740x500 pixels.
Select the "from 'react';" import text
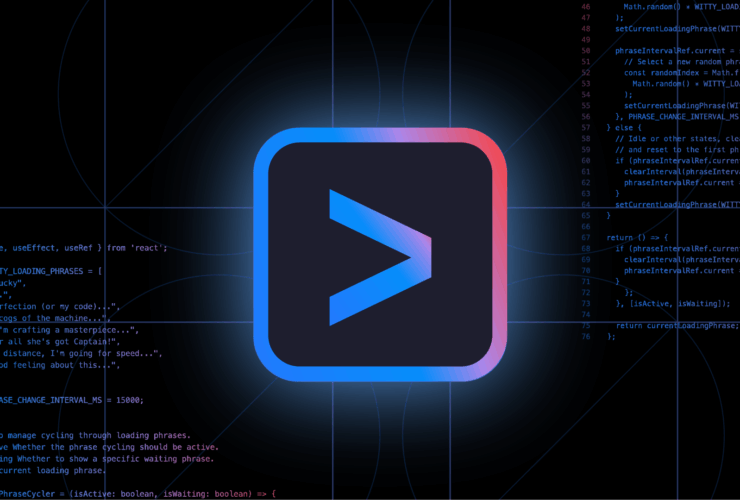click(x=137, y=248)
